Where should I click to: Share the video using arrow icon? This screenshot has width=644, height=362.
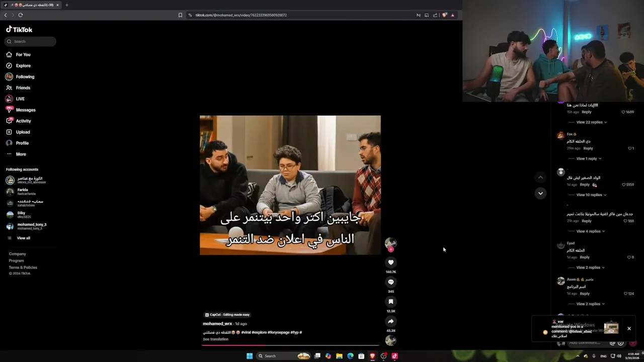[x=391, y=321]
